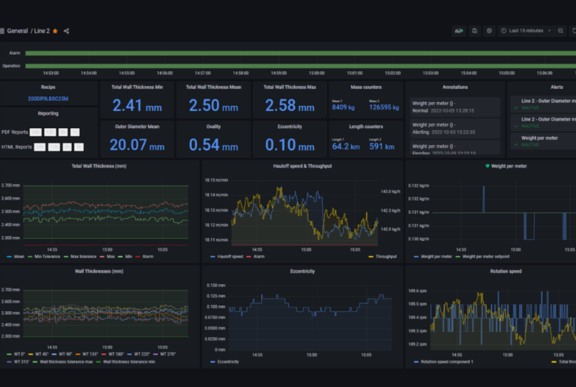Generate 1h HTML report

coord(79,147)
